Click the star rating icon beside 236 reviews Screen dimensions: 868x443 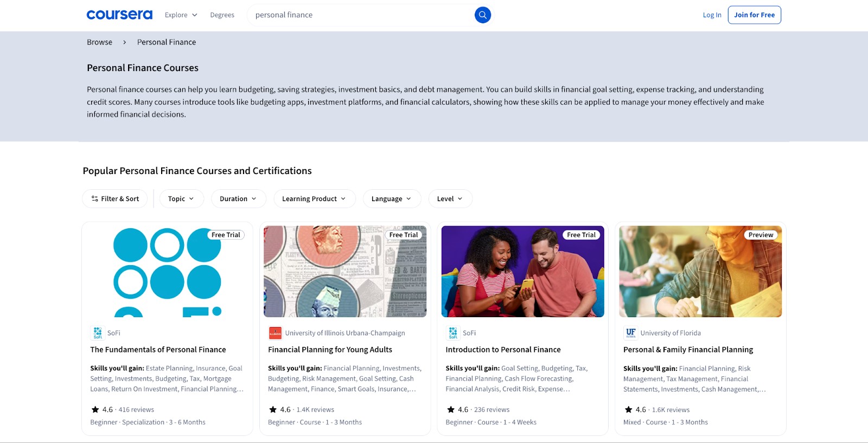tap(451, 409)
